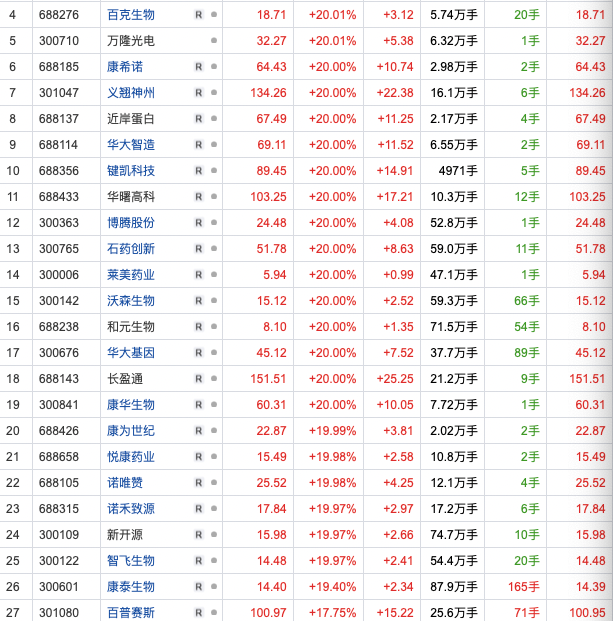Open the 石药创新 link

[131, 249]
